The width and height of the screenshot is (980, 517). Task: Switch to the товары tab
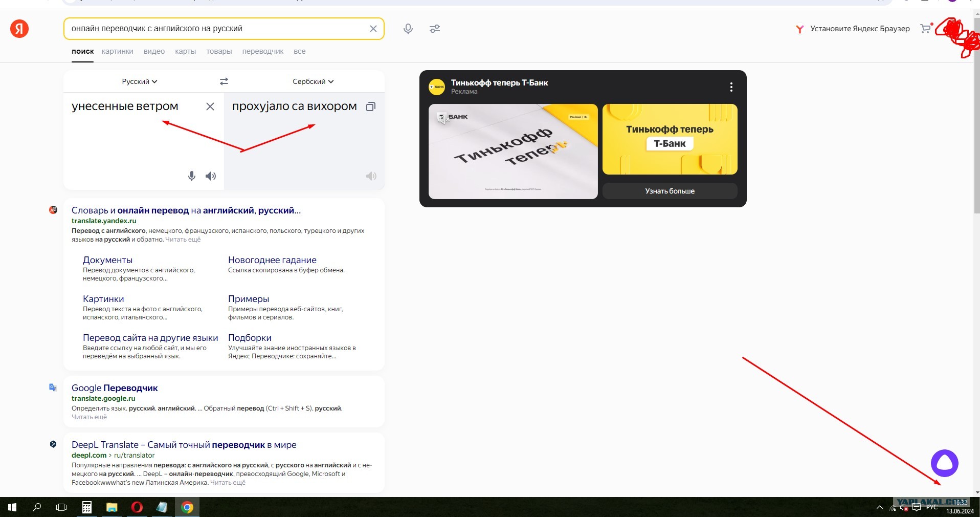coord(219,51)
